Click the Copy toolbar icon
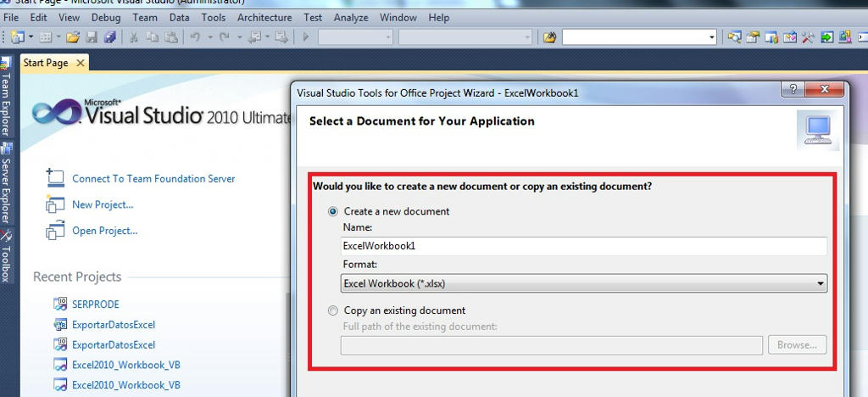This screenshot has height=397, width=868. tap(153, 37)
